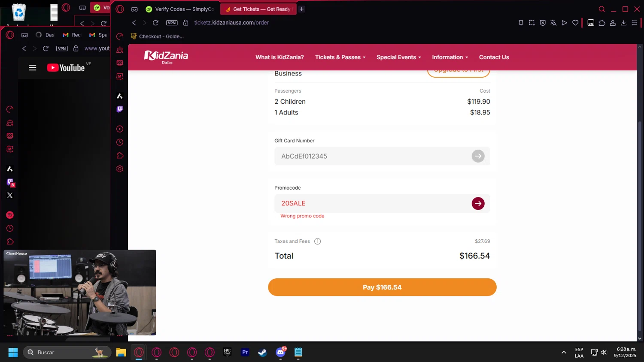Screen dimensions: 644x362
Task: Click the taskbar Buscar search box
Action: tap(67, 352)
